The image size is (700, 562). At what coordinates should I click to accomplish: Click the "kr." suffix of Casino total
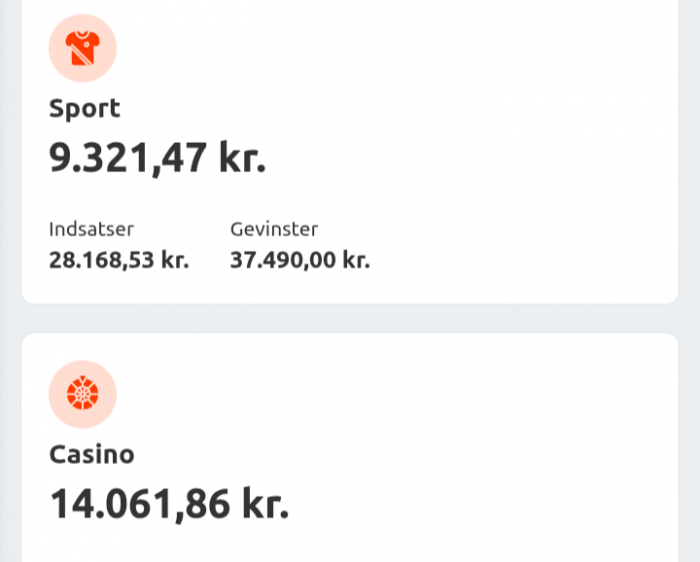(265, 504)
